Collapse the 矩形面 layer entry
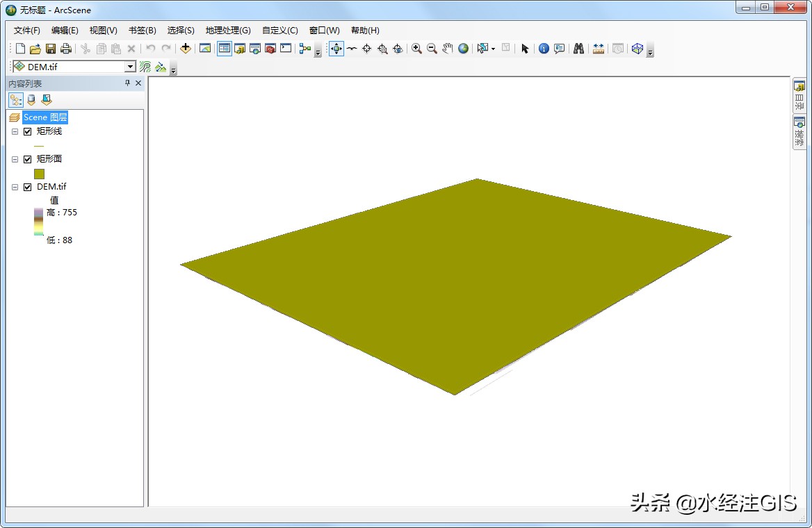The width and height of the screenshot is (812, 528). [14, 158]
